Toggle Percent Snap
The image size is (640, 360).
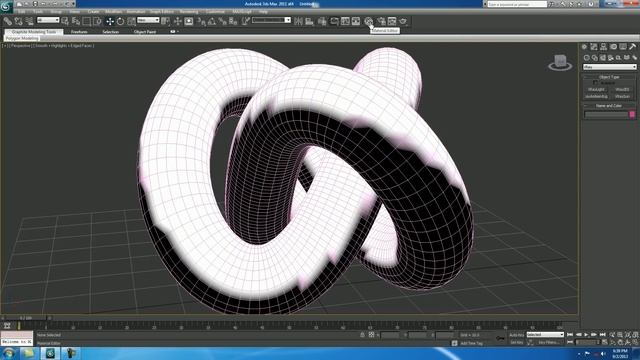223,21
